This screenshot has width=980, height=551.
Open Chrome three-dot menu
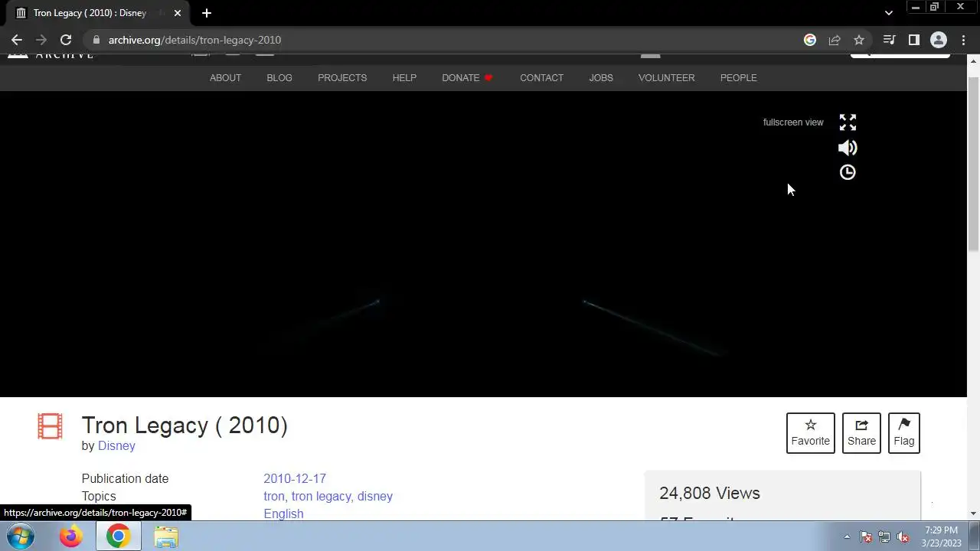coord(963,40)
